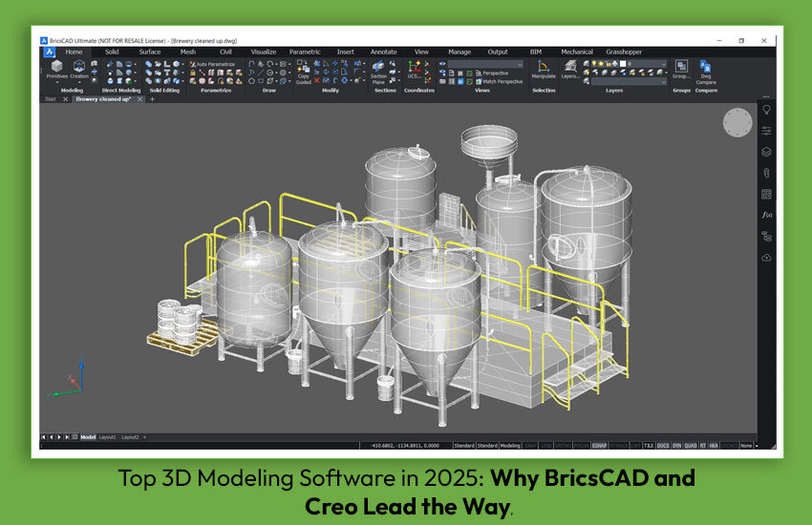Open the saved views dropdown
812x525 pixels.
click(x=485, y=64)
